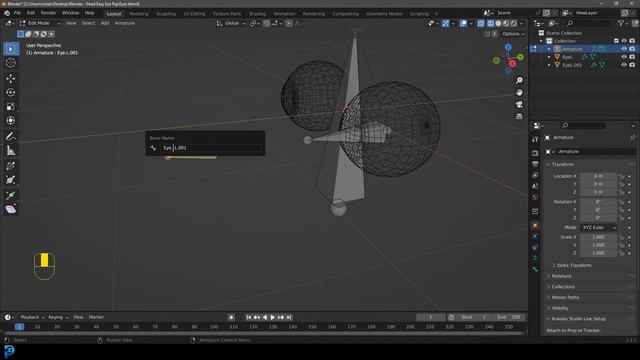Select the Rotate tool
This screenshot has width=640, height=360.
click(x=11, y=93)
